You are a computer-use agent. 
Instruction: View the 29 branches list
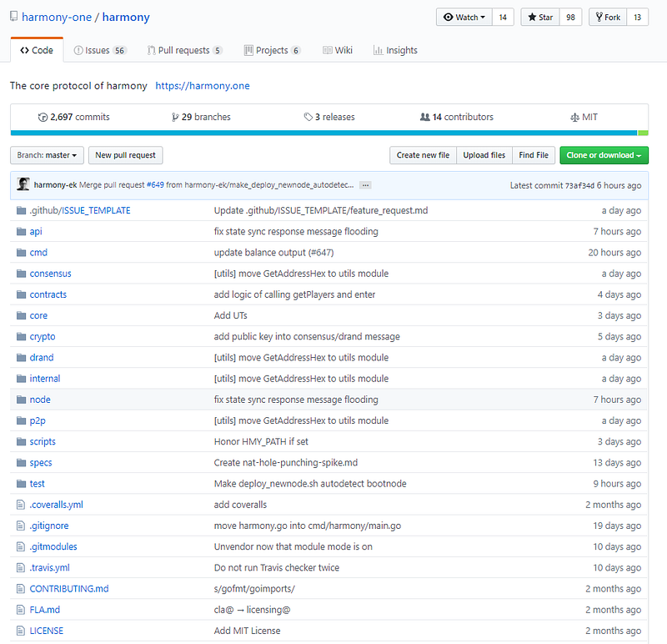pos(201,117)
